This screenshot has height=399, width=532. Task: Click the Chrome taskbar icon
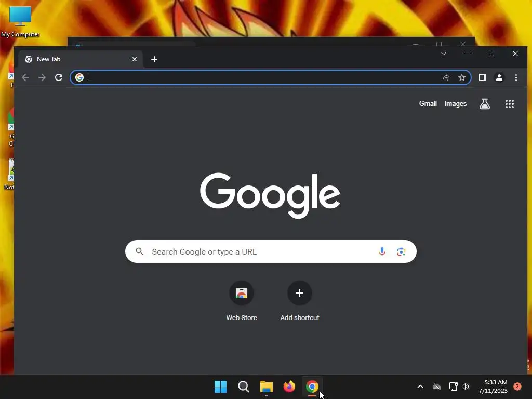point(312,387)
